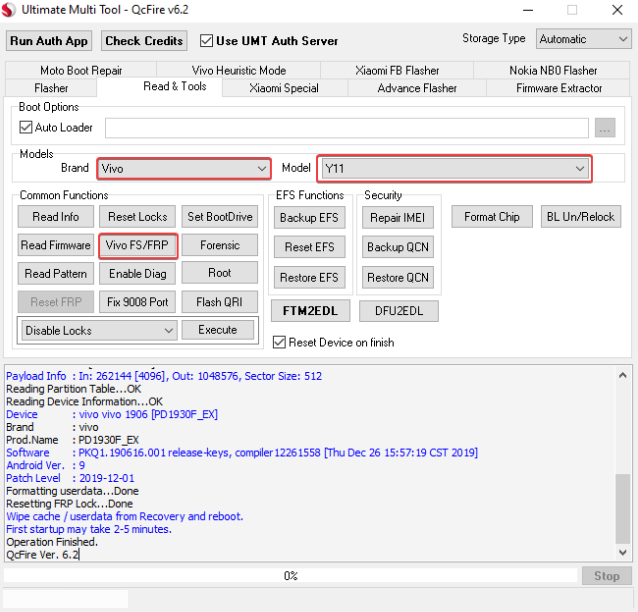638x612 pixels.
Task: Click the Restore QCN button
Action: click(x=398, y=278)
